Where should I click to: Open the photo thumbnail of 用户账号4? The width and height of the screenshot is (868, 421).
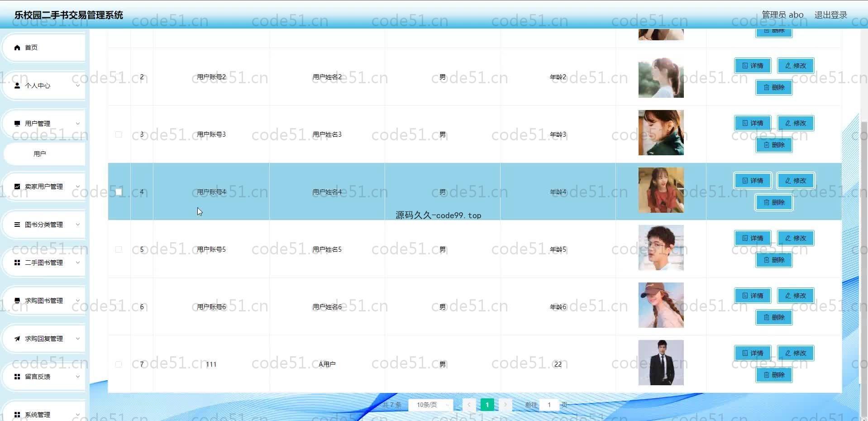[661, 190]
